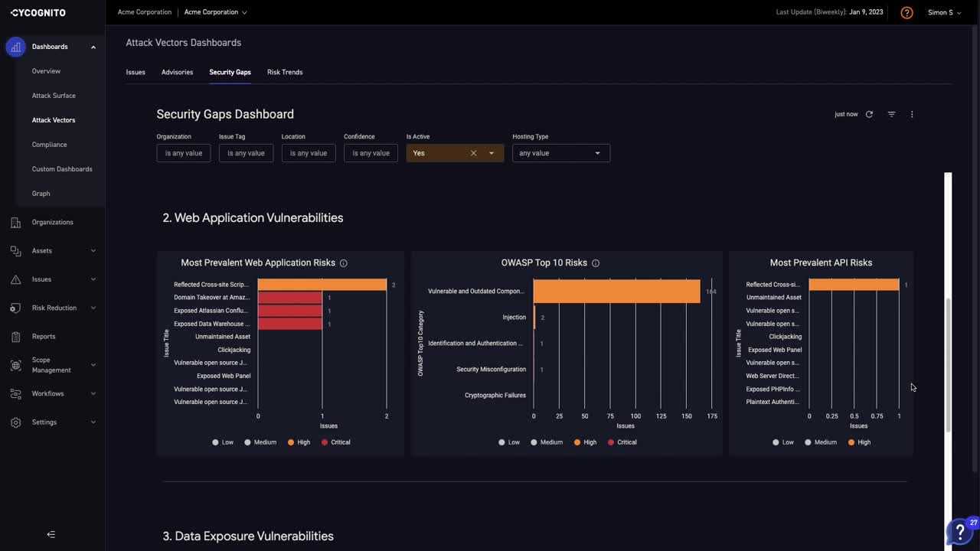This screenshot has width=980, height=551.
Task: Collapse the Dashboards sidebar section
Action: click(93, 47)
